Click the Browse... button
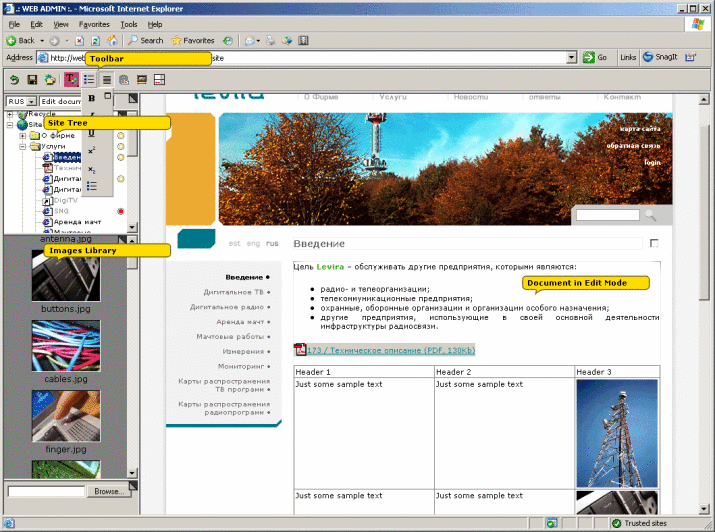This screenshot has height=532, width=715. [x=109, y=491]
